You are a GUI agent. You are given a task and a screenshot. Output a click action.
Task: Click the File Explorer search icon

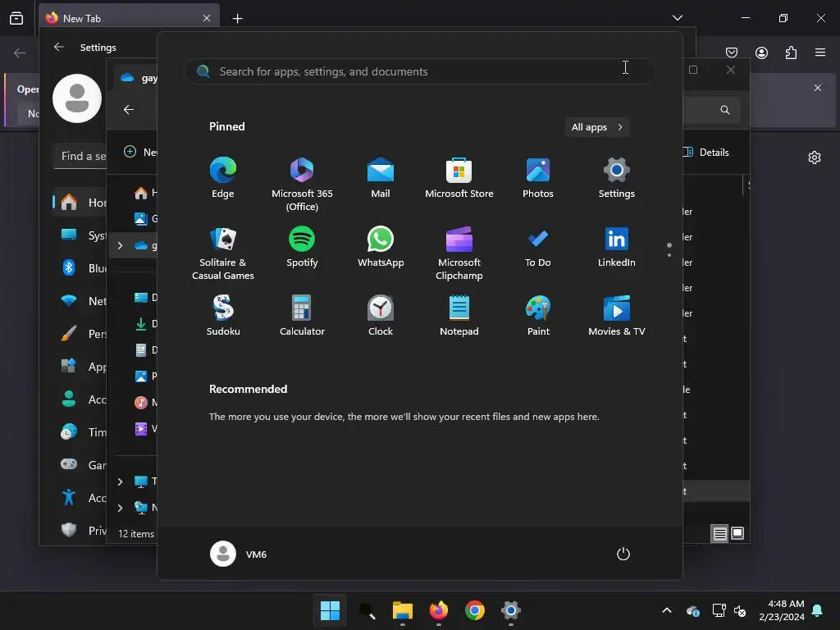pos(725,110)
